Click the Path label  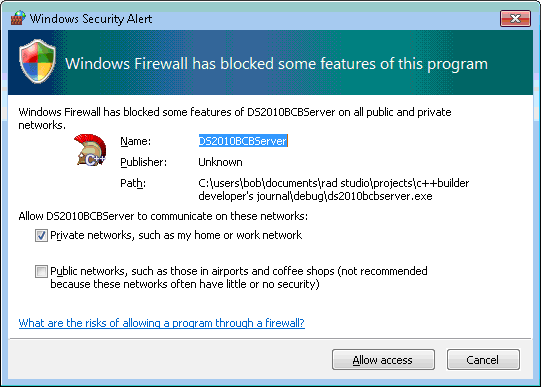(x=133, y=183)
